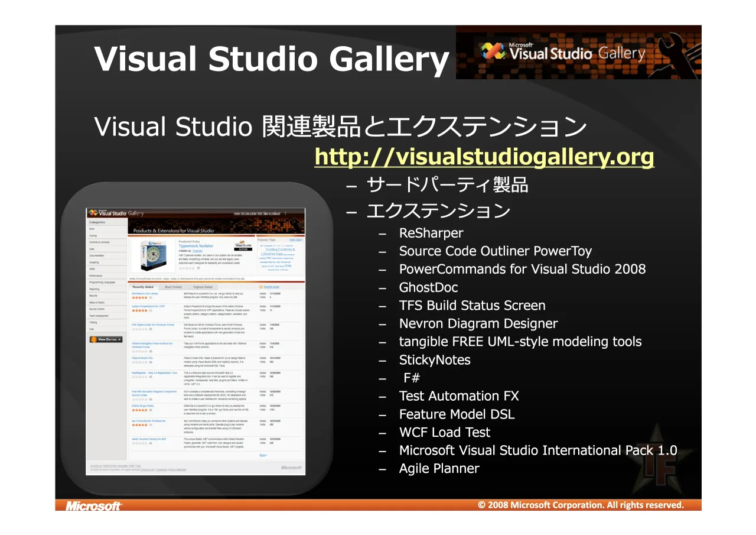Select Test Automation FX item
The image size is (756, 535).
tap(459, 396)
